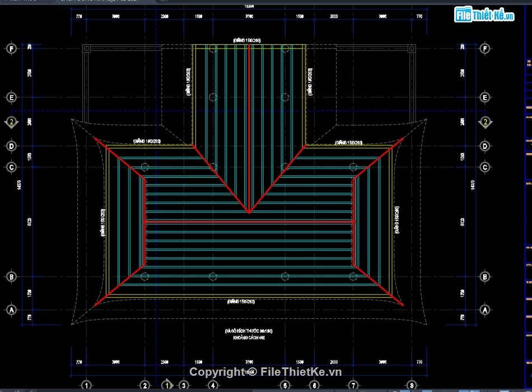Image resolution: width=532 pixels, height=392 pixels.
Task: Click the yellow section marker 2 on the right
Action: pos(485,122)
